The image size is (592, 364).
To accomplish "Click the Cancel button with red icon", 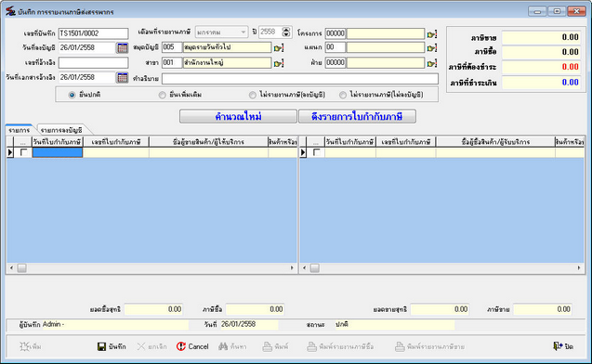I will 192,346.
